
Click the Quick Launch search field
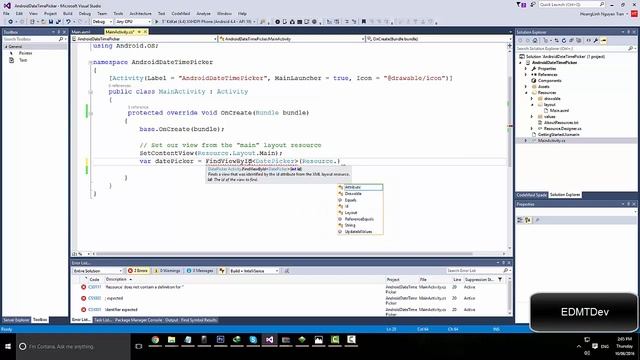(572, 4)
